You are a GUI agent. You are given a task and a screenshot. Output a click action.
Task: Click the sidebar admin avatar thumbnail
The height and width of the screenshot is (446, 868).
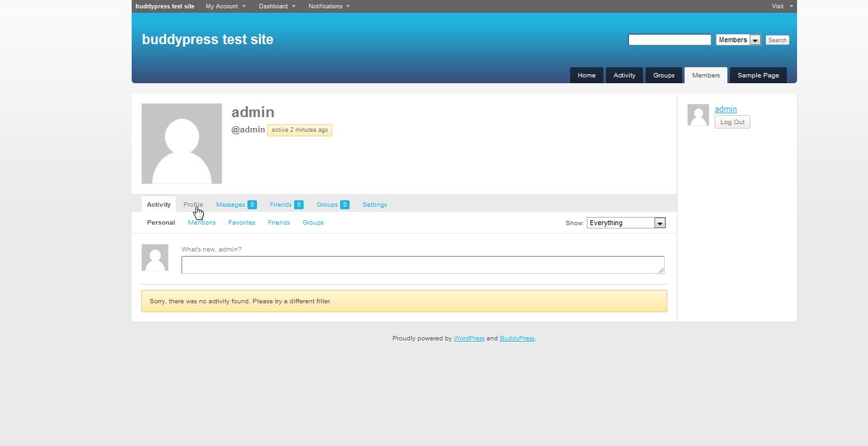tap(698, 115)
